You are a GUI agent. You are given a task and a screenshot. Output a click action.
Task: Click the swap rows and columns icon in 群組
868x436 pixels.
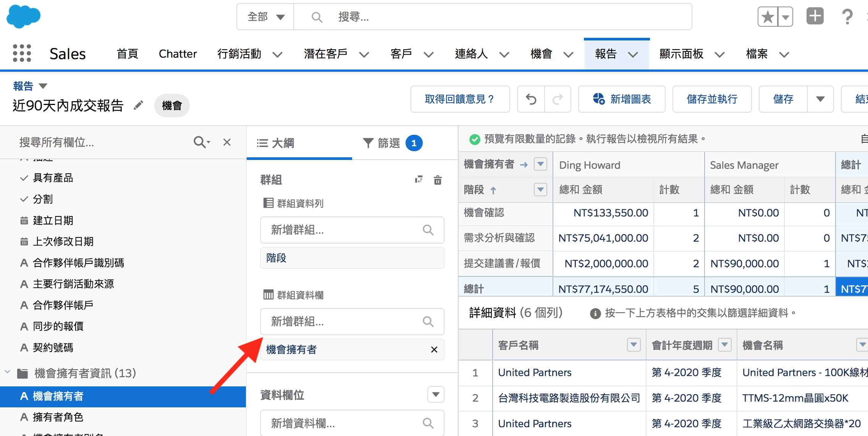click(x=419, y=179)
